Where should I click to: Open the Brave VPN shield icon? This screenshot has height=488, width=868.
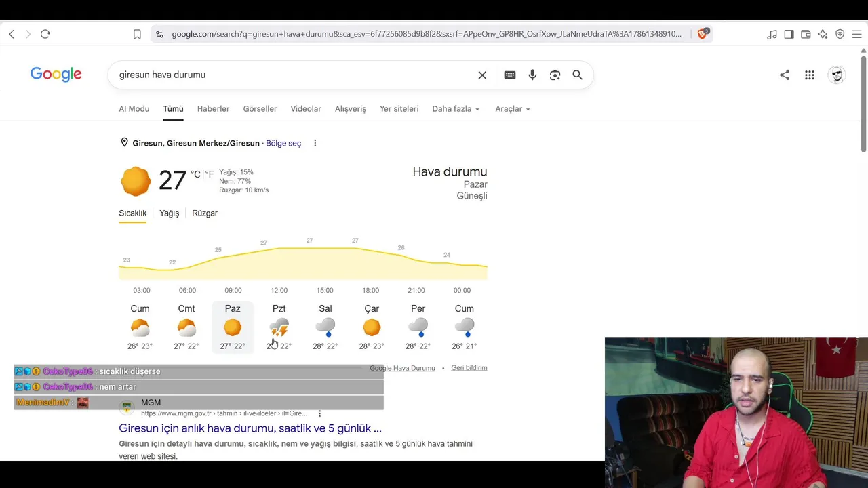click(840, 34)
